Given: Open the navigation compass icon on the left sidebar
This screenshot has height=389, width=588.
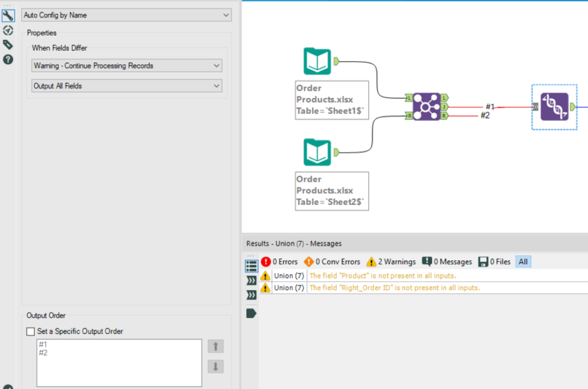Looking at the screenshot, I should [8, 31].
